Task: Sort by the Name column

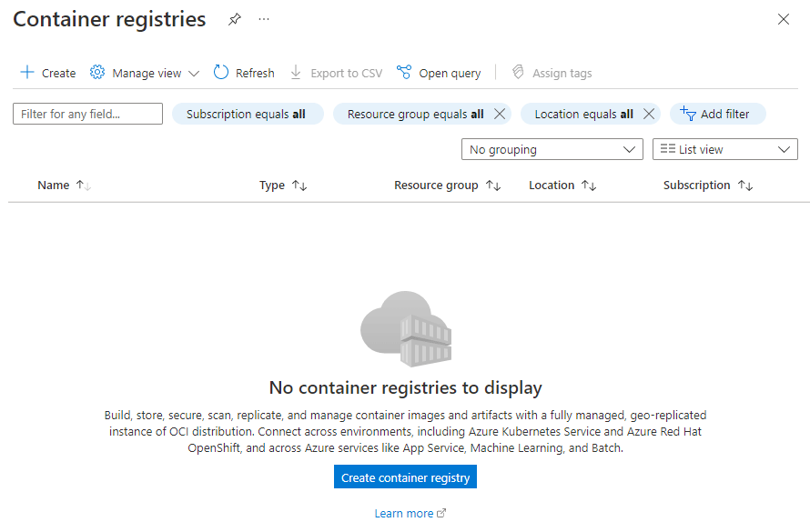Action: pyautogui.click(x=84, y=186)
